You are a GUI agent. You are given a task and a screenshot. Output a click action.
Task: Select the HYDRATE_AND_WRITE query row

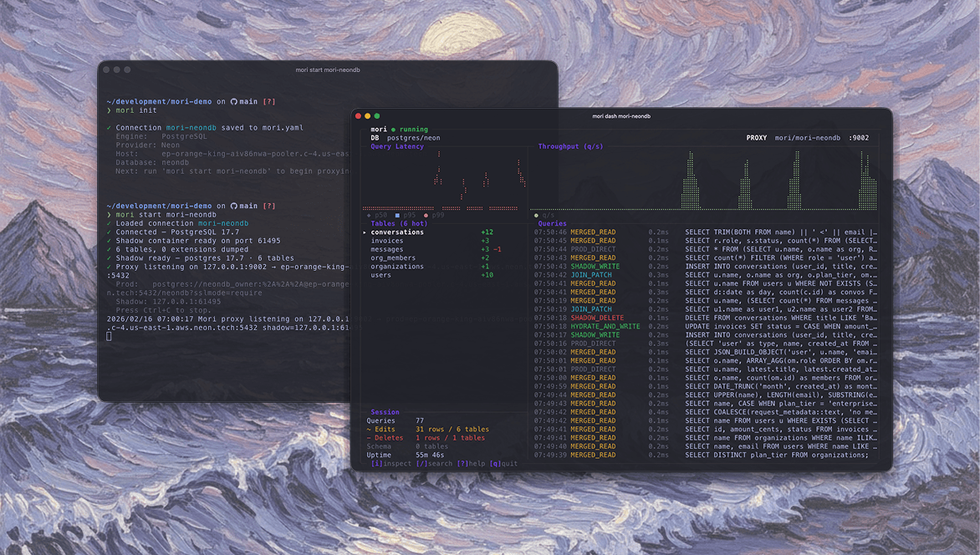(706, 326)
